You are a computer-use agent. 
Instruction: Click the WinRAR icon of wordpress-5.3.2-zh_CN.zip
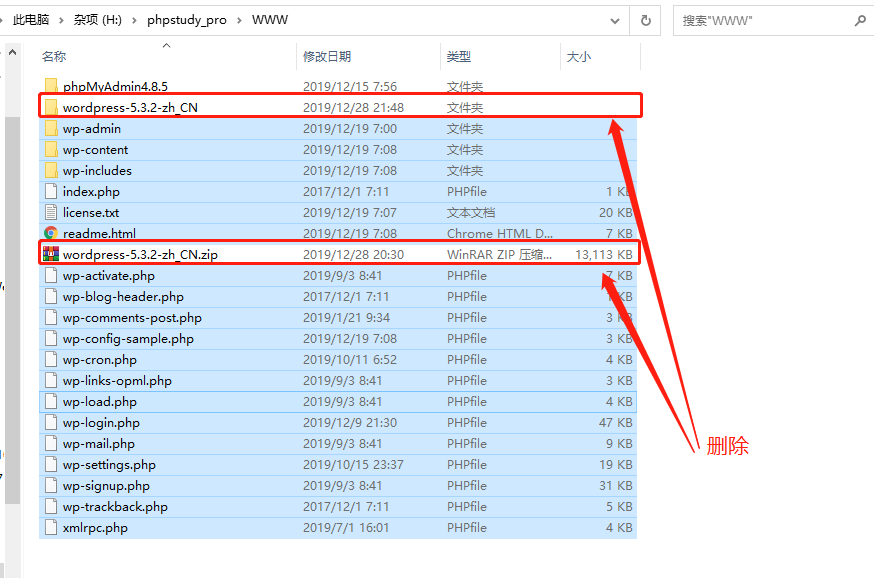pos(51,254)
